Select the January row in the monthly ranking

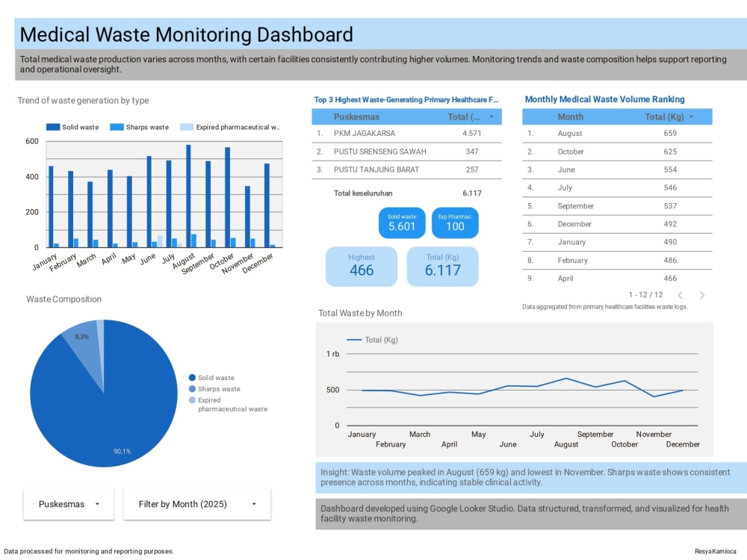tap(617, 242)
